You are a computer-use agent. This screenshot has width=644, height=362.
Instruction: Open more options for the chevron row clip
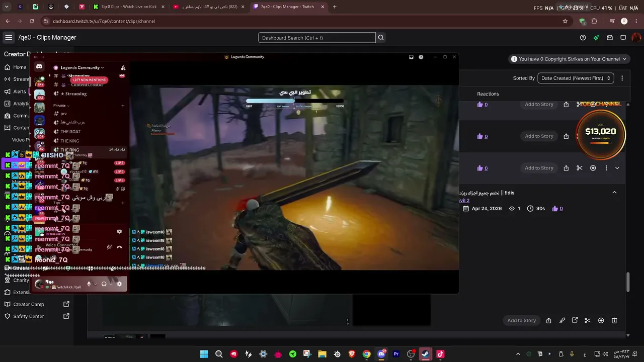(x=606, y=168)
